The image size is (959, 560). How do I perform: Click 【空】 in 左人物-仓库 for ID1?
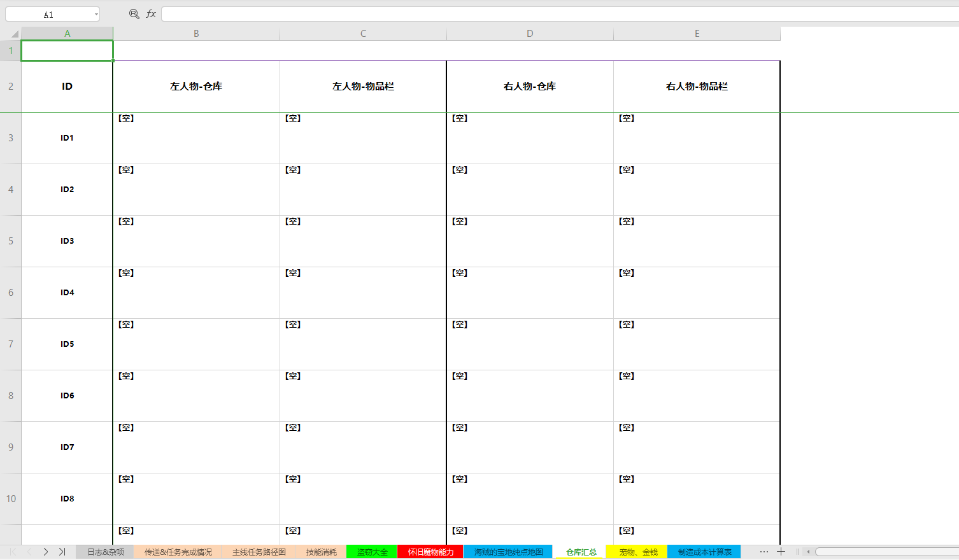(126, 118)
